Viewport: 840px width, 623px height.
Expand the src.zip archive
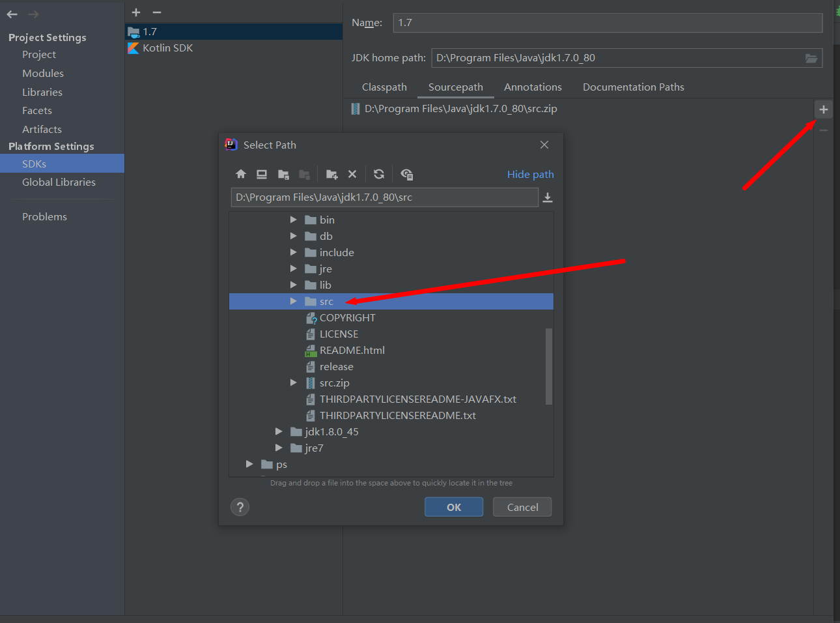(293, 383)
